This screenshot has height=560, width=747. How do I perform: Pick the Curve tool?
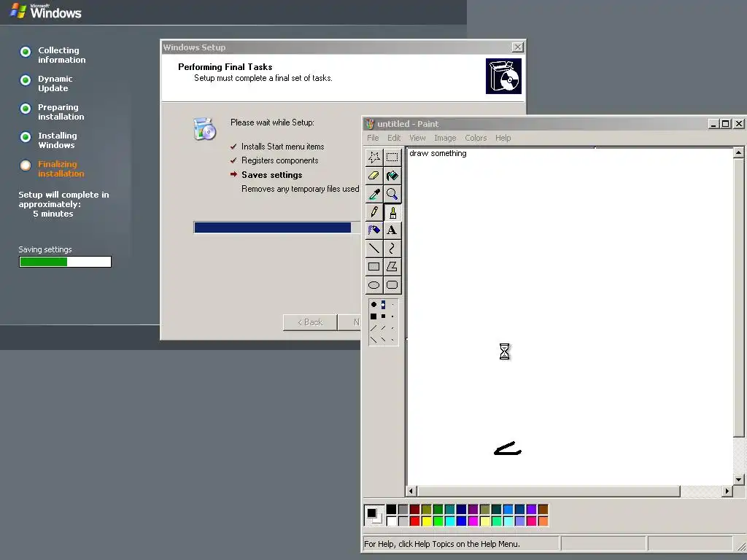point(392,248)
